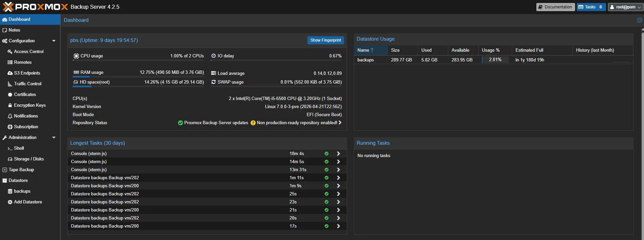Click the RAM usage progress bar
The height and width of the screenshot is (240, 644).
(138, 77)
